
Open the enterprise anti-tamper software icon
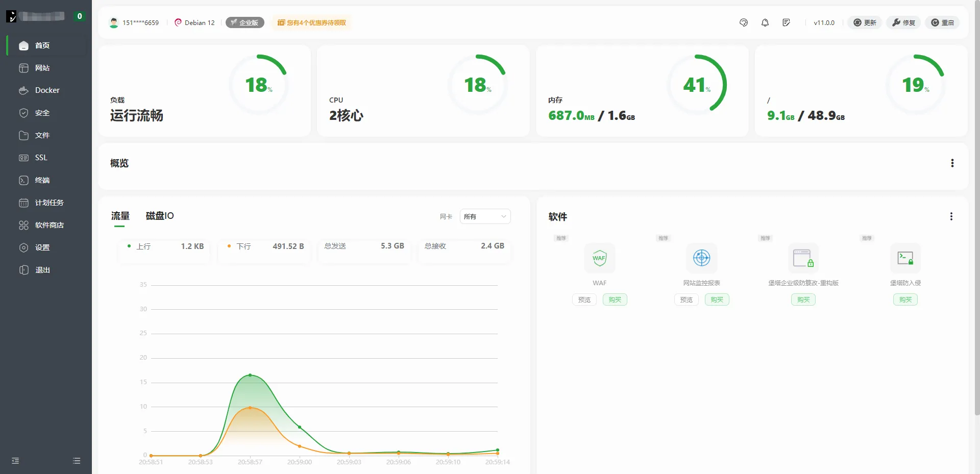pos(803,258)
